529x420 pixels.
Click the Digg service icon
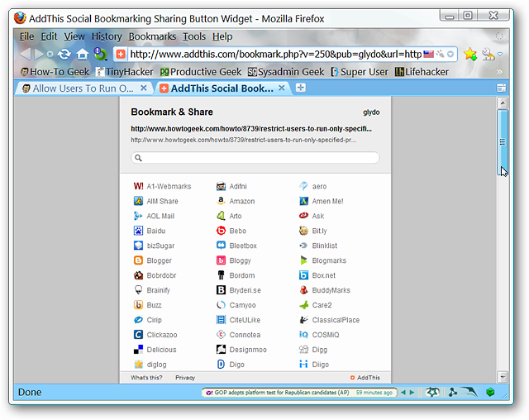point(303,350)
